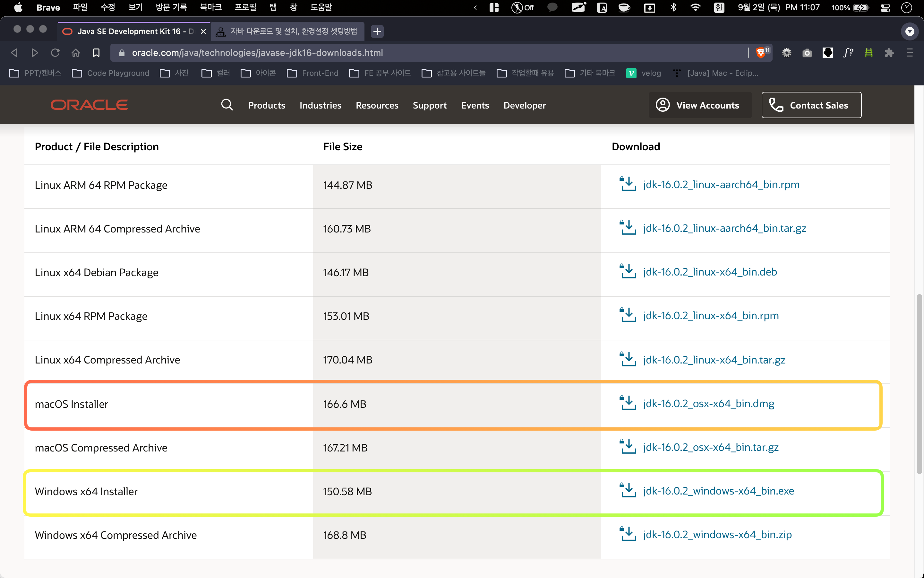This screenshot has width=924, height=578.
Task: Open the extensions puzzle piece menu
Action: pos(889,53)
